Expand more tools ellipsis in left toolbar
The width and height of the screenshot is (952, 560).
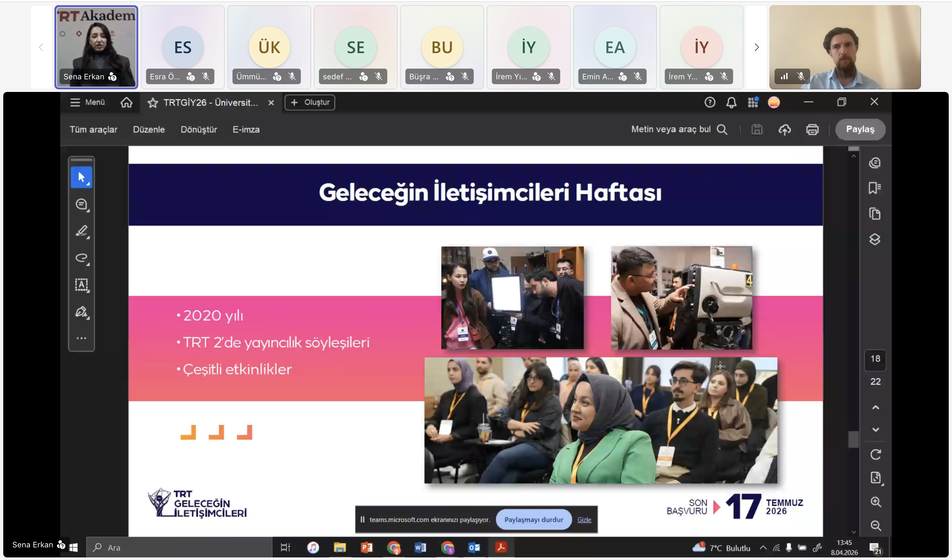(81, 338)
